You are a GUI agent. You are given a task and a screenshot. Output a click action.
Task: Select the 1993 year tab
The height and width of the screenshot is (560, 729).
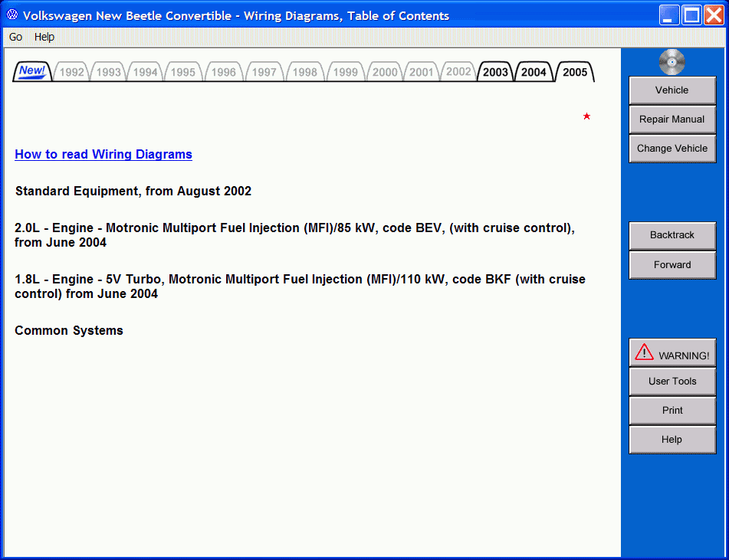pyautogui.click(x=109, y=72)
